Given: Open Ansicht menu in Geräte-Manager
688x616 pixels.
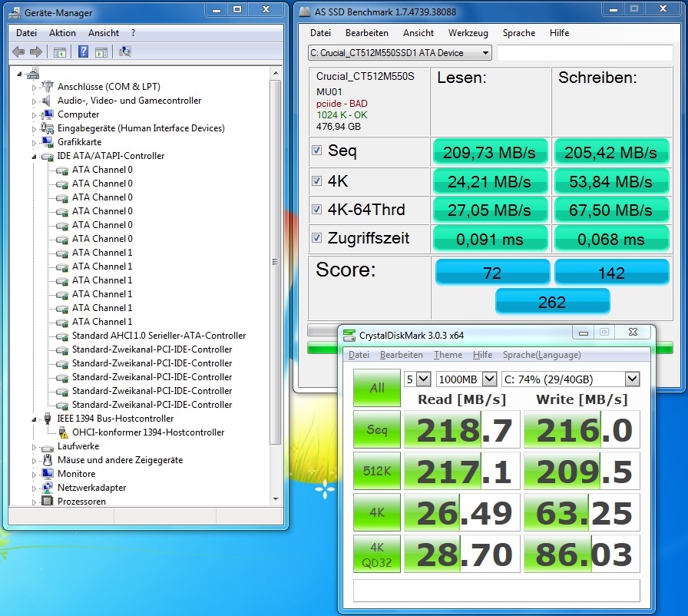Looking at the screenshot, I should [x=104, y=33].
